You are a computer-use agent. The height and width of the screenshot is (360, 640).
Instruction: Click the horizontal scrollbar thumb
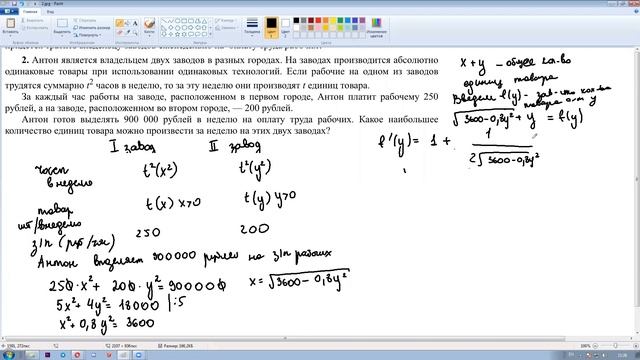click(x=284, y=339)
